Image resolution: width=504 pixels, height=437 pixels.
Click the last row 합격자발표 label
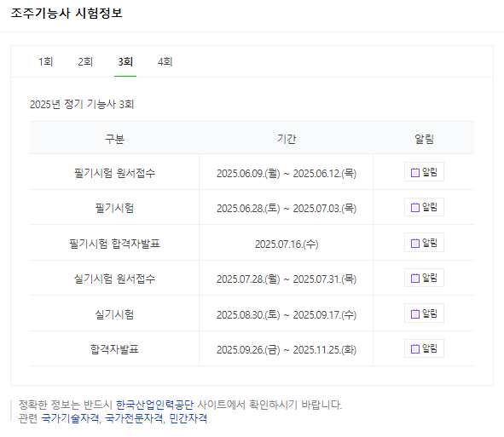coord(114,349)
